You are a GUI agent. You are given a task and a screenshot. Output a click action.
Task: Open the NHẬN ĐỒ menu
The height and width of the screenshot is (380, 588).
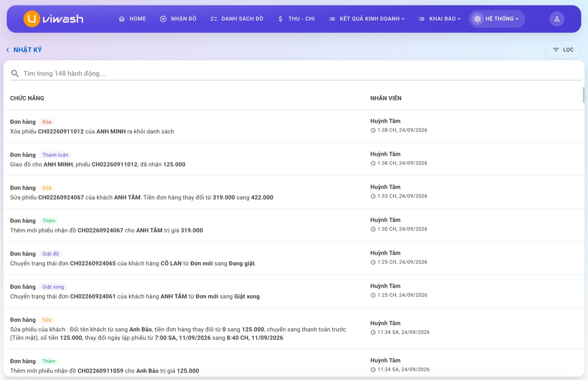[178, 19]
